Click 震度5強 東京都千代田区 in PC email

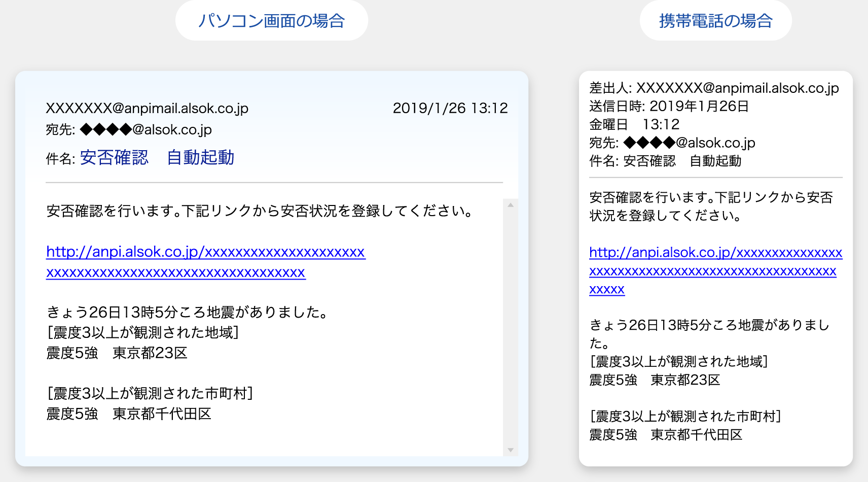pyautogui.click(x=129, y=414)
